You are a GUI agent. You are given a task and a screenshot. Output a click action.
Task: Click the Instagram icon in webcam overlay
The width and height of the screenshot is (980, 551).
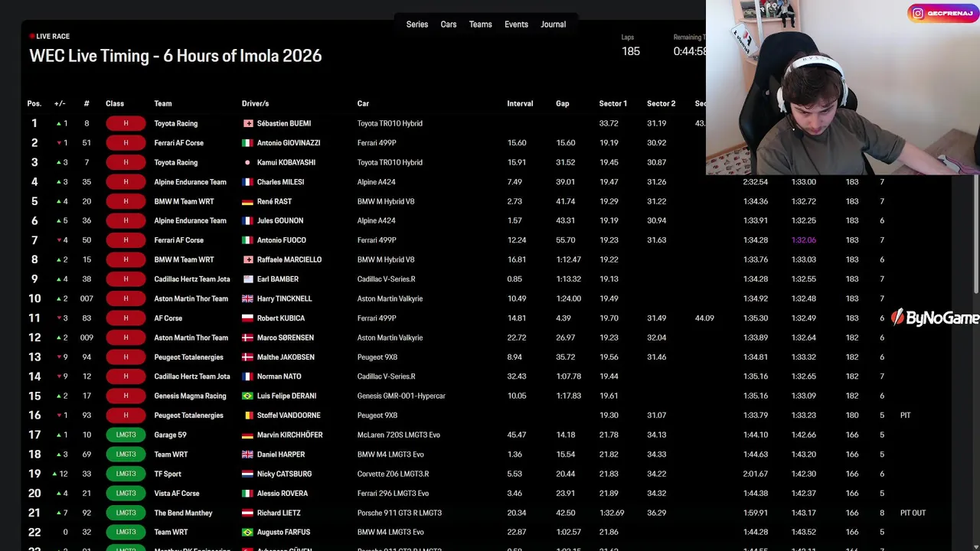[x=917, y=13]
